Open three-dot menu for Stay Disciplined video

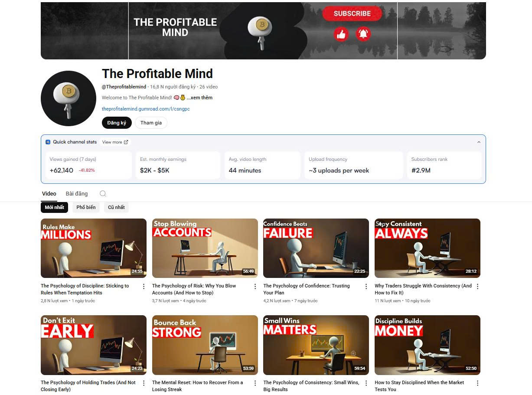[x=478, y=383]
